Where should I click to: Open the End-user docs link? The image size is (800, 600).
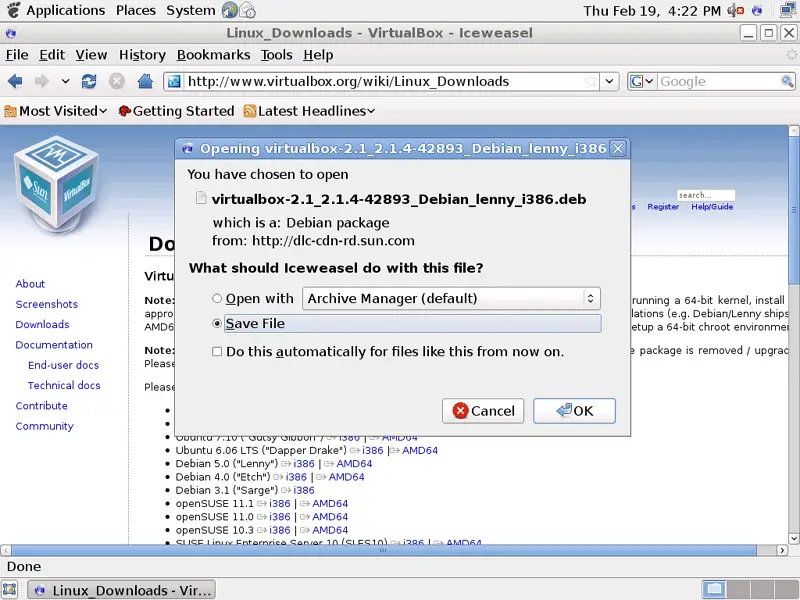[63, 365]
